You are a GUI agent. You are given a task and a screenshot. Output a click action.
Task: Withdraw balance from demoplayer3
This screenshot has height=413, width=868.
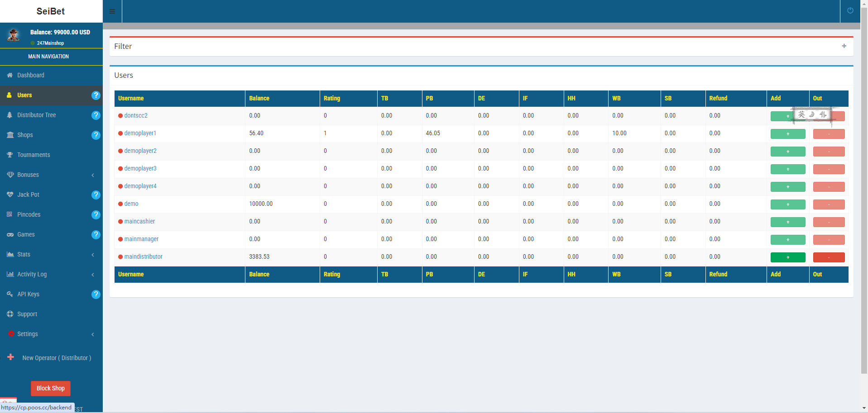tap(829, 169)
